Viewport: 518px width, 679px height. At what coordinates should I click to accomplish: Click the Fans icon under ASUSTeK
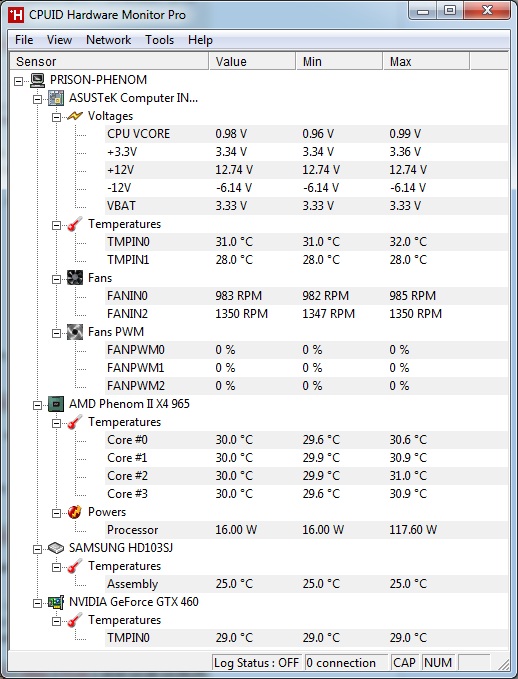coord(75,278)
